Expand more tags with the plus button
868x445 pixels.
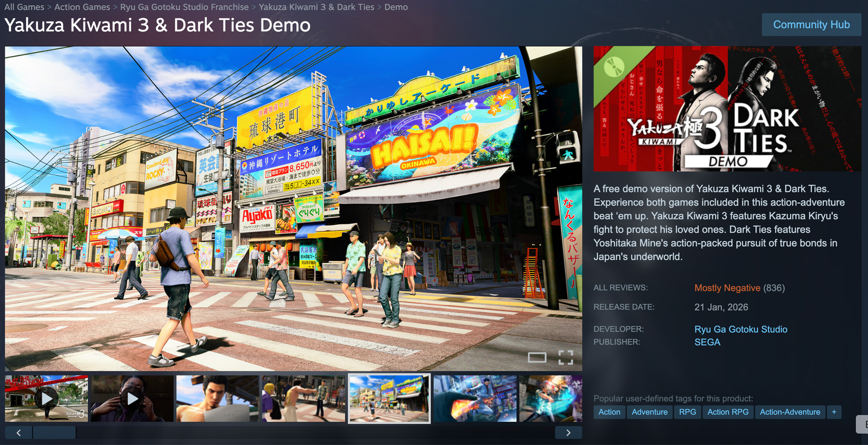(x=834, y=412)
